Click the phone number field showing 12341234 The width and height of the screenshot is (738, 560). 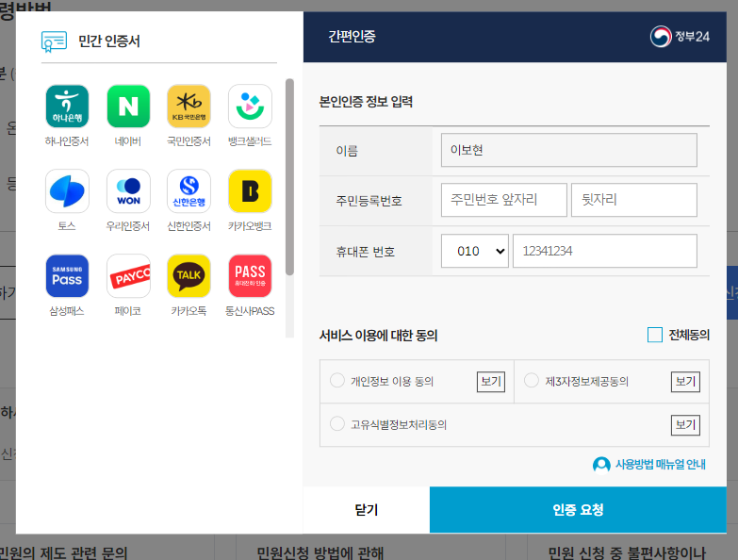[605, 251]
